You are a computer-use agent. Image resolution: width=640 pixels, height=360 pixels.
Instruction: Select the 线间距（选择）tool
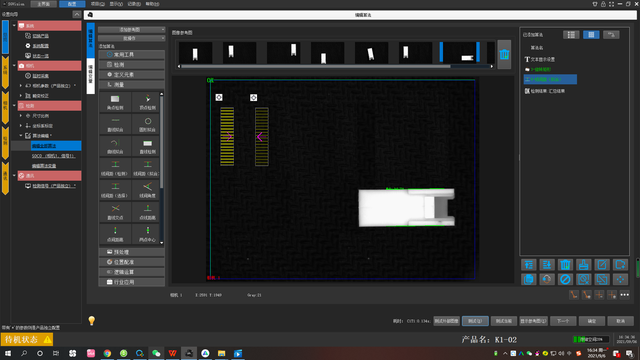pos(115,190)
